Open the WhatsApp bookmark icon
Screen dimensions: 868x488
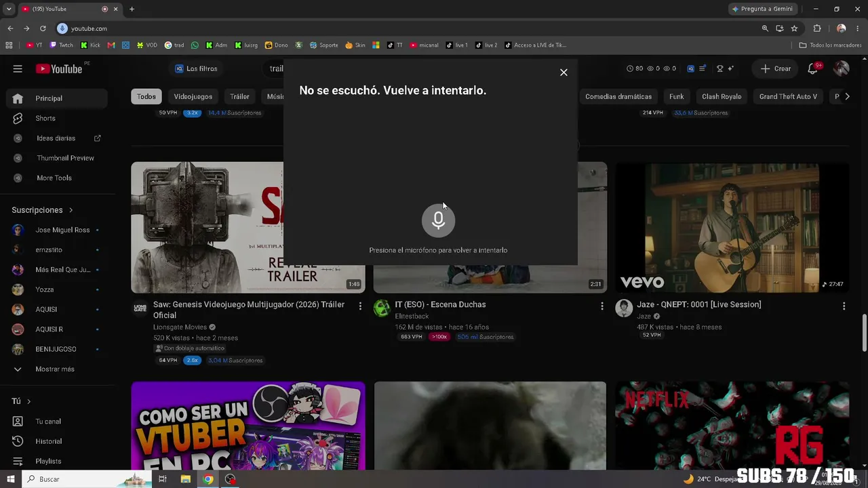point(195,45)
